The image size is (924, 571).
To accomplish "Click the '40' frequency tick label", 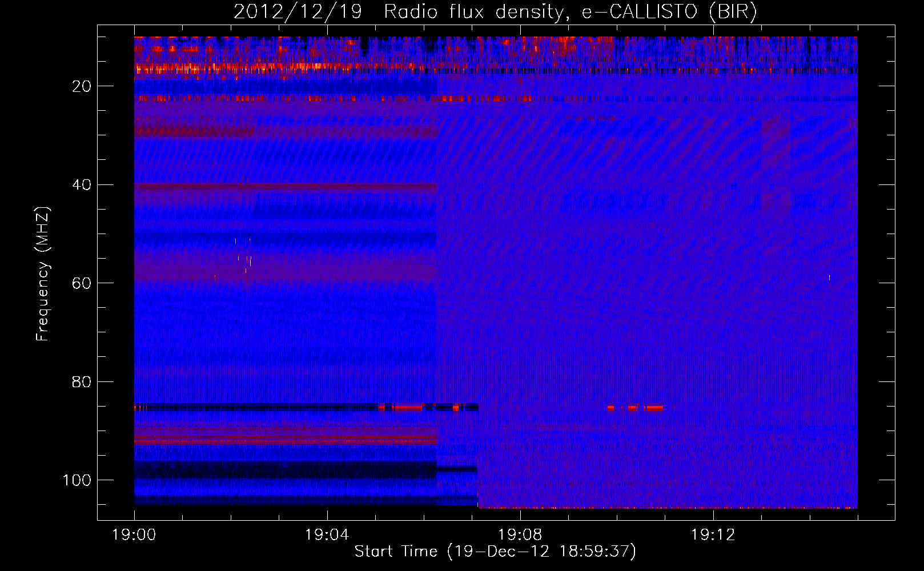I will 82,185.
